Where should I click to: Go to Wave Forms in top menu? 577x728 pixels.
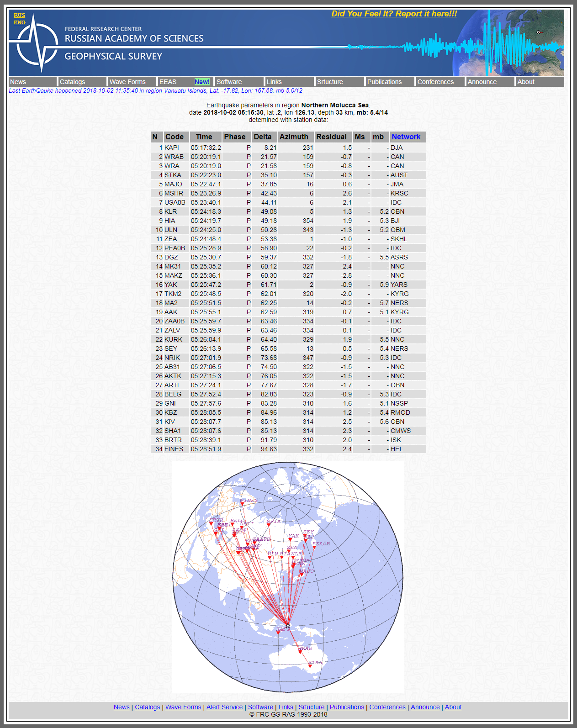(x=127, y=82)
